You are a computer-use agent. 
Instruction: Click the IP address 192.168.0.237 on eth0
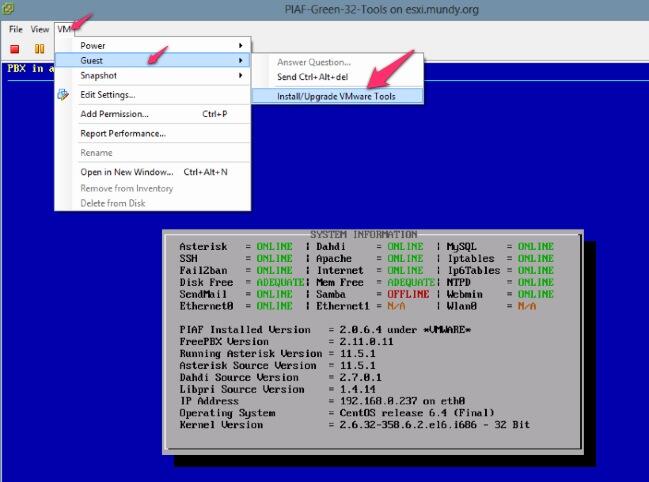click(402, 401)
